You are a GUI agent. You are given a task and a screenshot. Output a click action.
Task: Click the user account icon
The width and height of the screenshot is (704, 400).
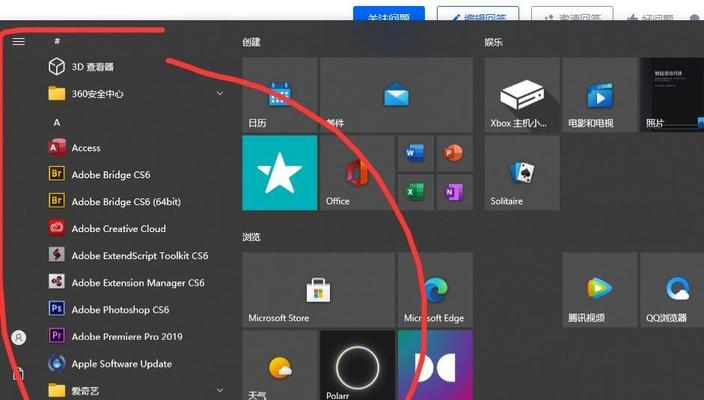(19, 337)
